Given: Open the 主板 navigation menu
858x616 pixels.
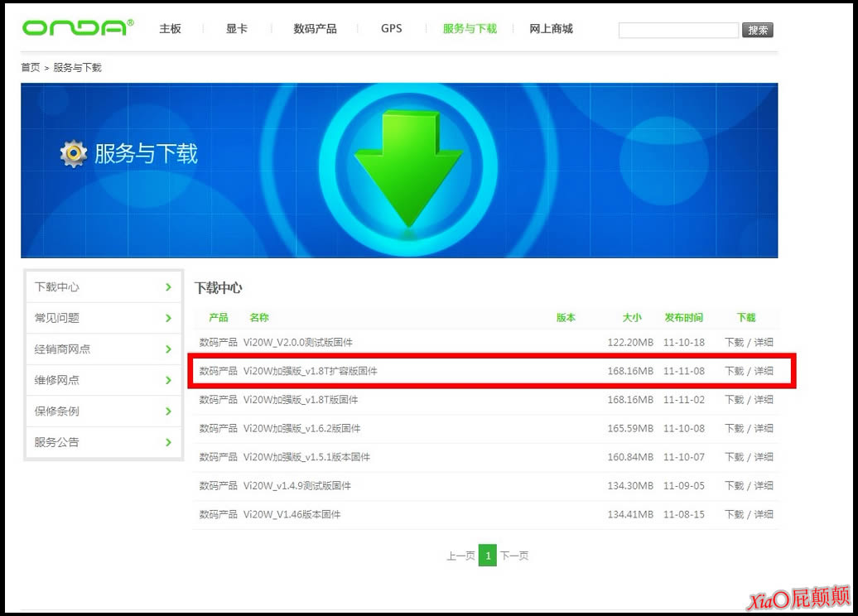Looking at the screenshot, I should [x=170, y=29].
